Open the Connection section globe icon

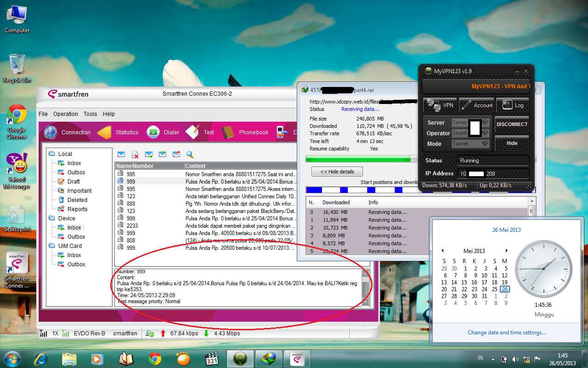(51, 132)
